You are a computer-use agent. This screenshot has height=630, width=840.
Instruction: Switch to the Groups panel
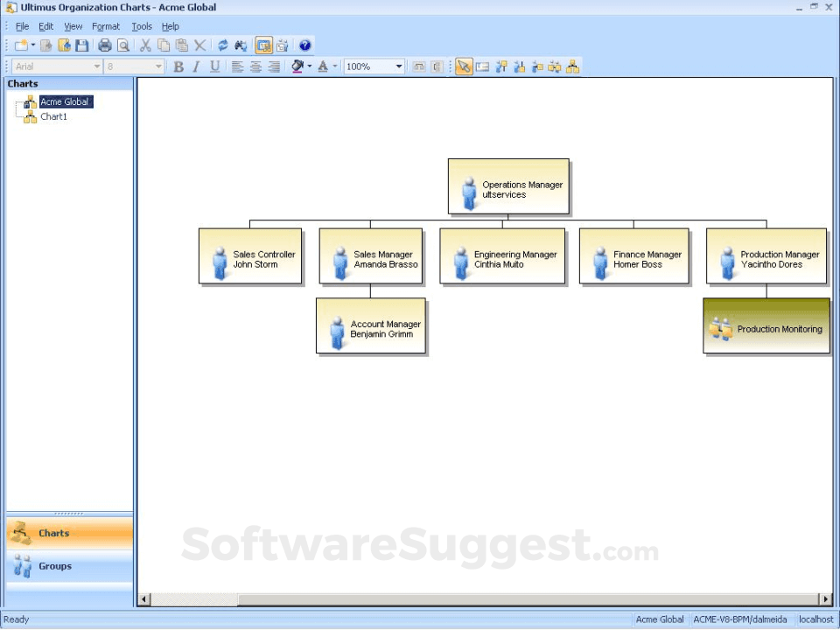pyautogui.click(x=54, y=566)
